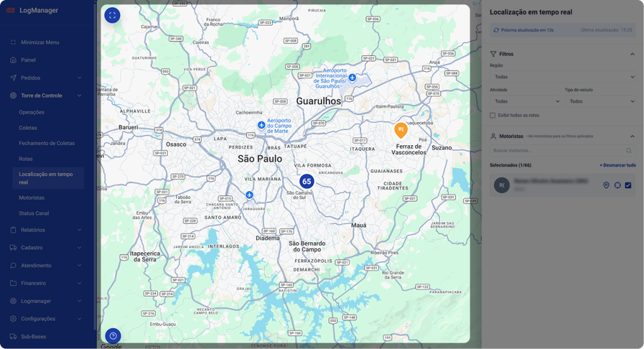Click the Cadastro truck icon
The width and height of the screenshot is (644, 349).
click(13, 248)
